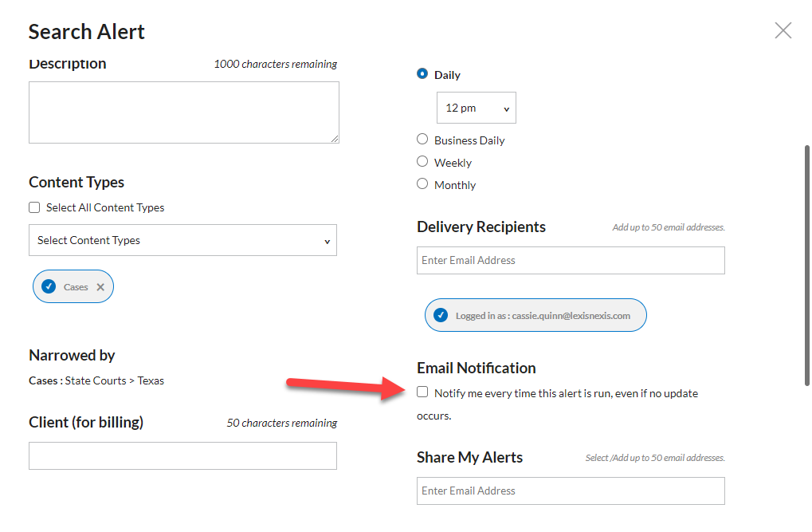Click the Description text area

click(184, 112)
